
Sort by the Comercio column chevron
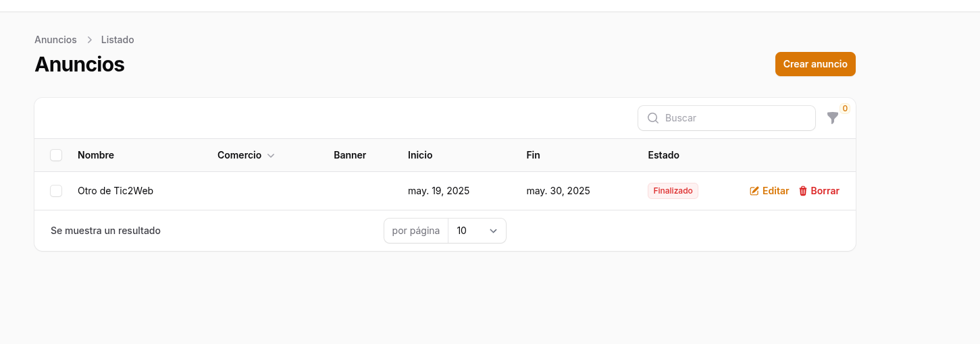pyautogui.click(x=271, y=156)
